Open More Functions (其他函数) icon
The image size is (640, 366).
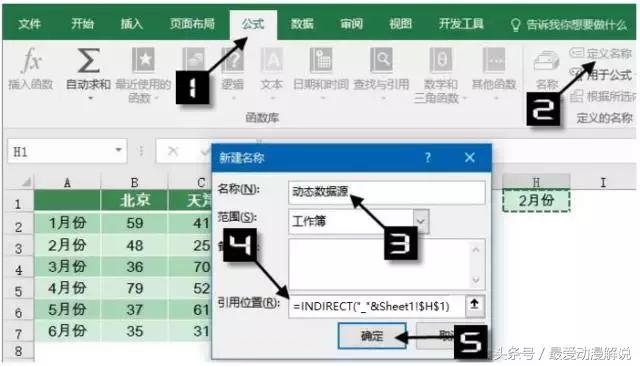494,60
